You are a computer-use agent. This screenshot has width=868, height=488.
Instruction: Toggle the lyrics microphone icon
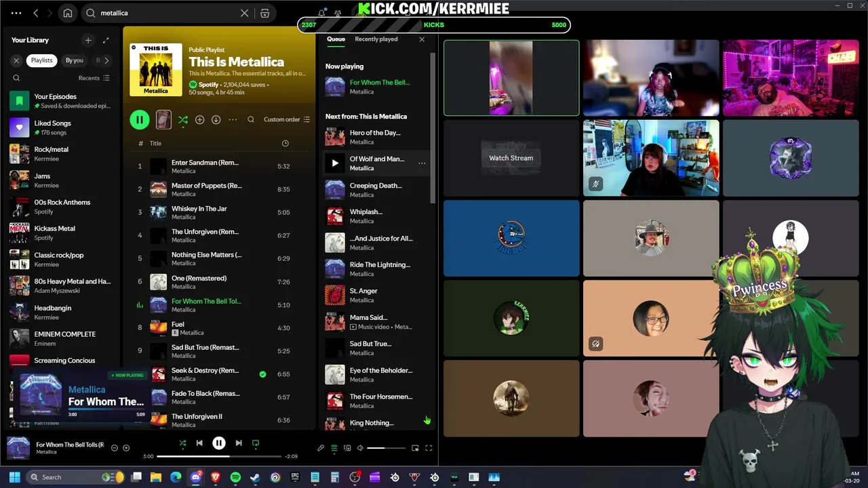[321, 448]
